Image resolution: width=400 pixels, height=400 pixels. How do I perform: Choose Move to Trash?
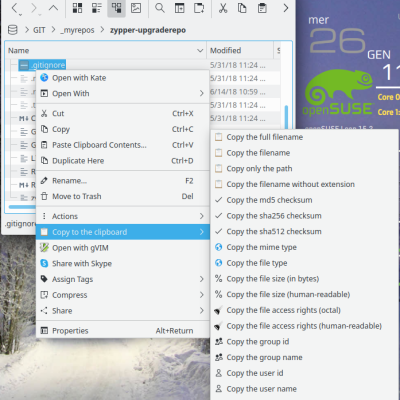point(122,196)
